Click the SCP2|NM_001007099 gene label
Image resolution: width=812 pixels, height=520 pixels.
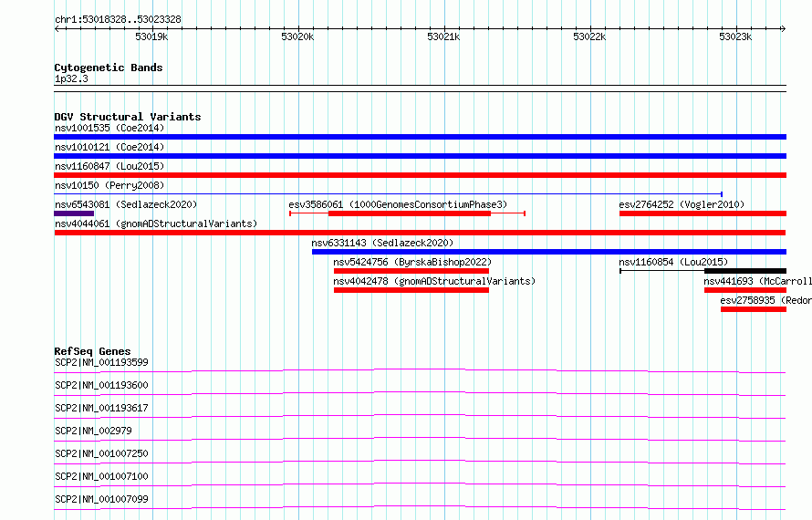[101, 499]
